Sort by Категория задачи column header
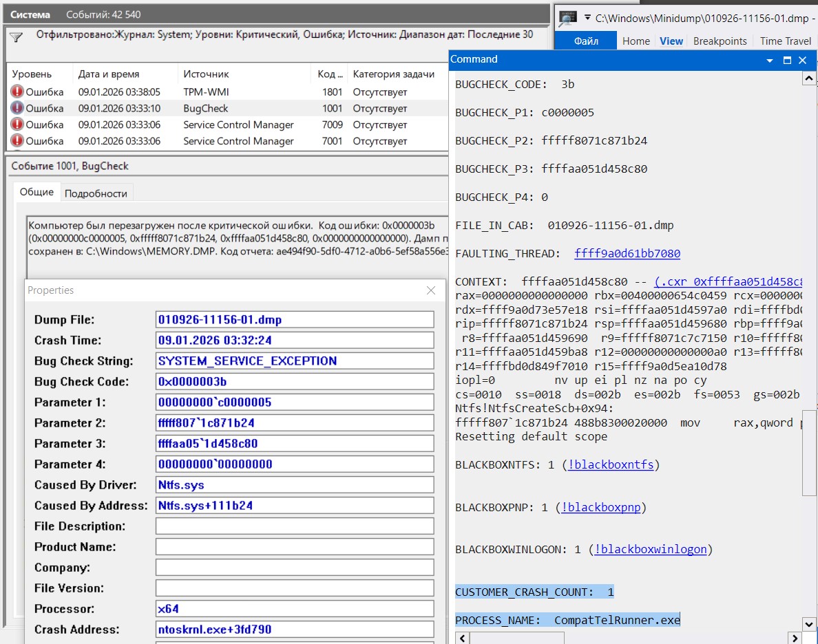This screenshot has height=644, width=818. pyautogui.click(x=393, y=74)
